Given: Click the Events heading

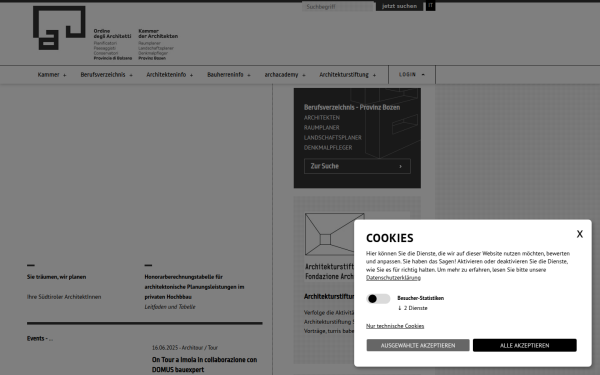Looking at the screenshot, I should (40, 338).
